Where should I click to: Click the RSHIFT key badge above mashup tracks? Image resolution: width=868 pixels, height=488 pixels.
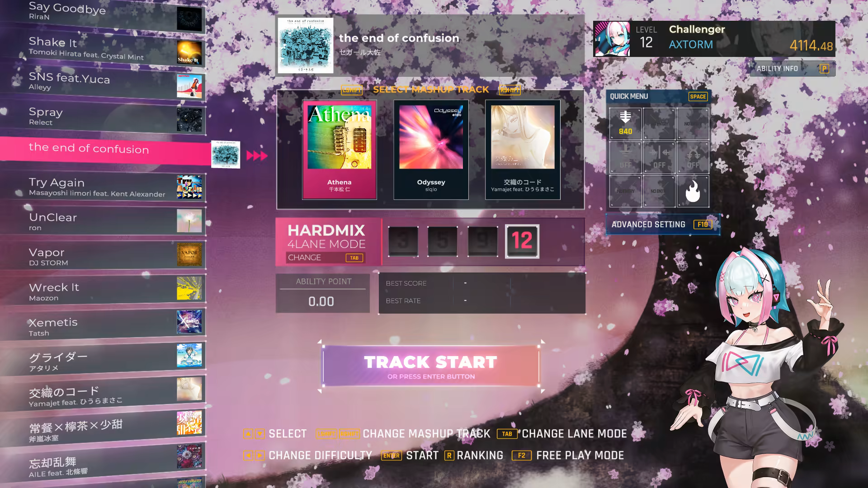point(509,90)
